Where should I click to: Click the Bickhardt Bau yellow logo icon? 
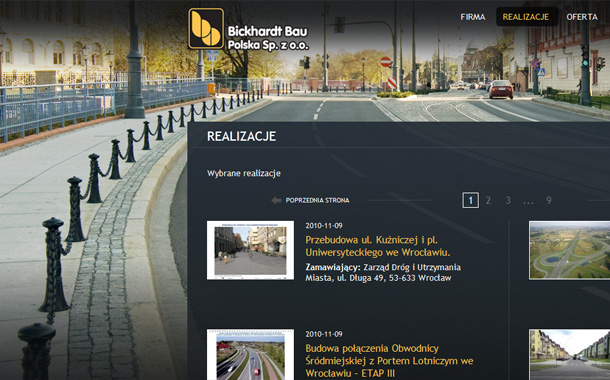click(206, 29)
